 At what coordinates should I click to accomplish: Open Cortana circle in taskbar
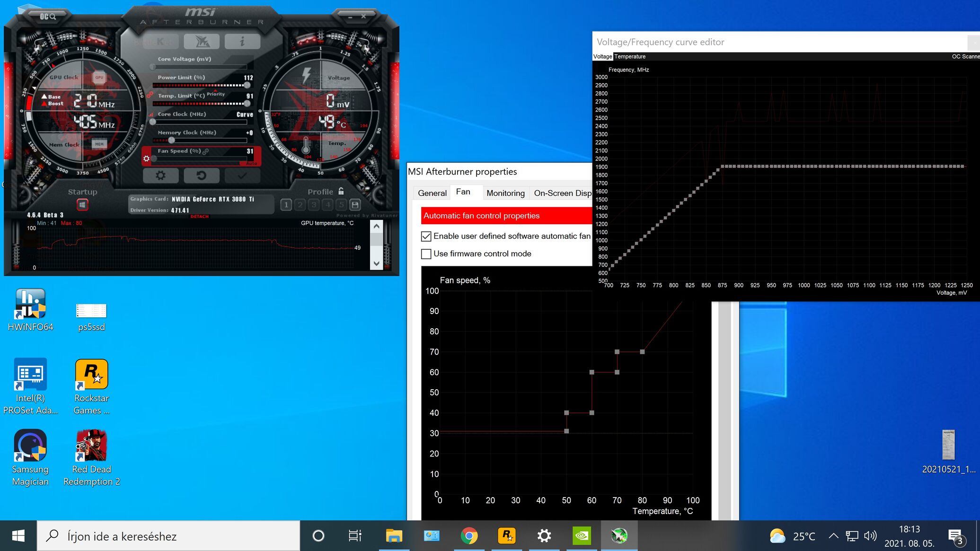pyautogui.click(x=318, y=535)
